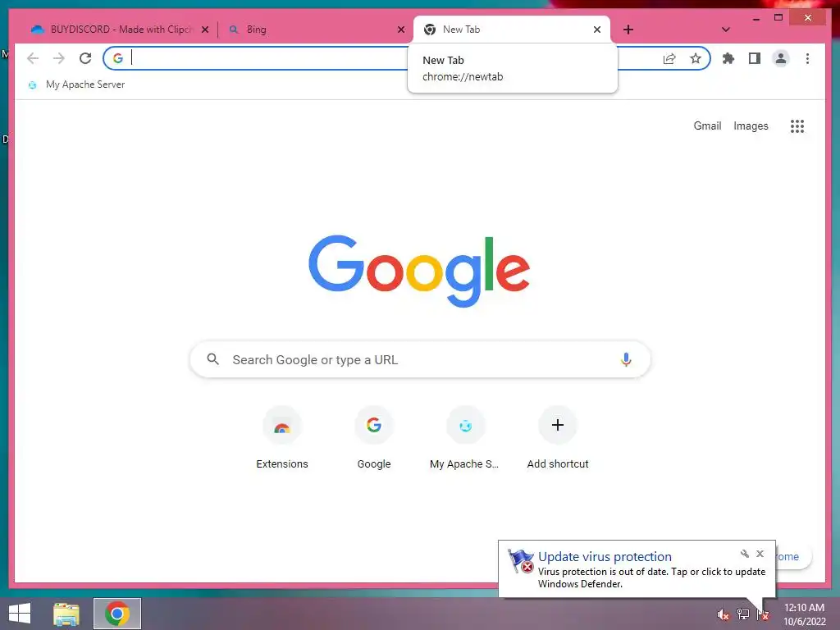
Task: Open the side panel icon
Action: [x=755, y=58]
